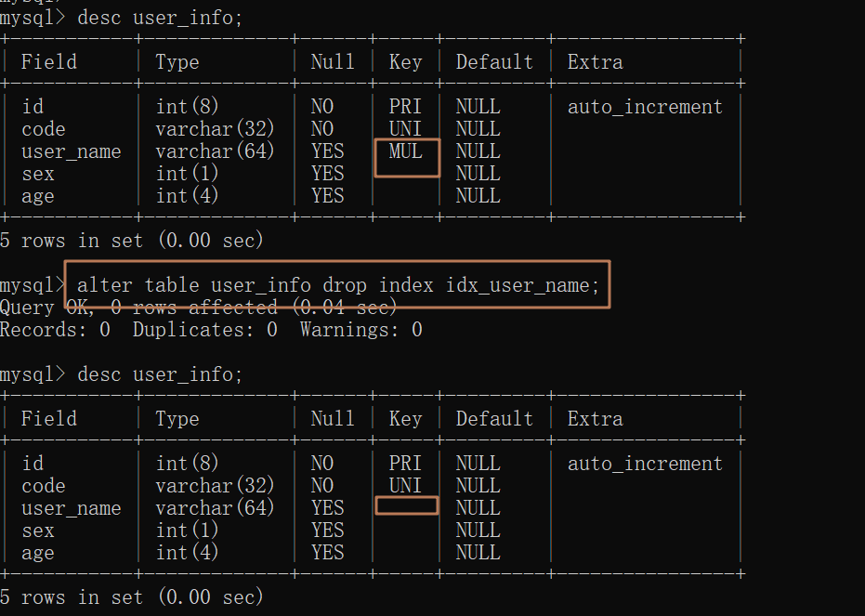Click the "Records: 0" text
The image size is (865, 616).
pos(55,330)
